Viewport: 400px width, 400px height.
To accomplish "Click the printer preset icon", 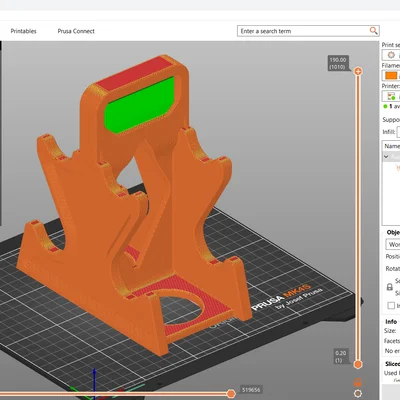I will pyautogui.click(x=391, y=96).
